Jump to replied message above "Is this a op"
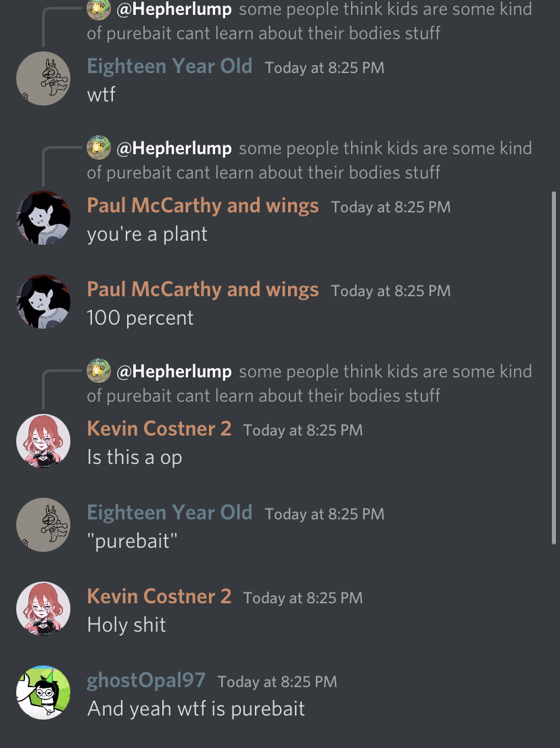This screenshot has width=560, height=748. point(309,383)
